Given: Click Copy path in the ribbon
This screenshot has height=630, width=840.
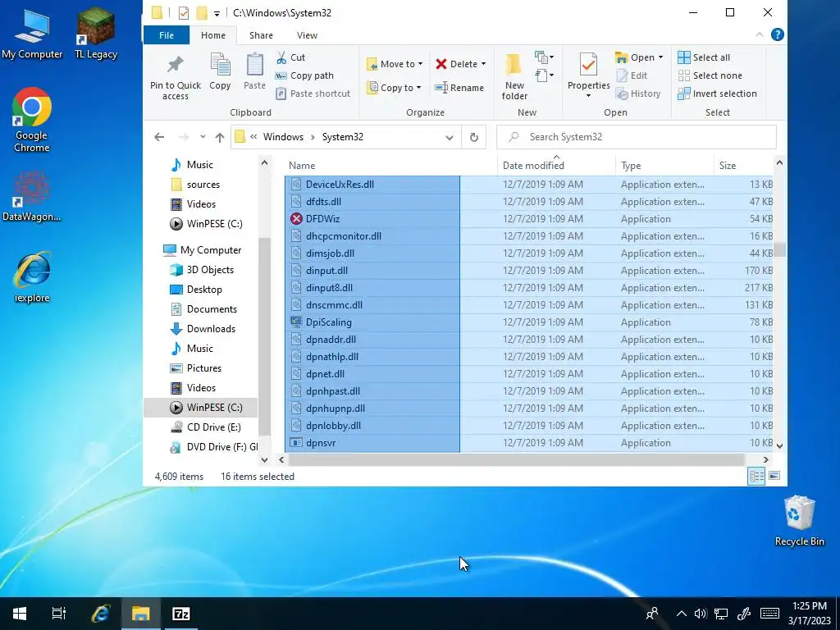Looking at the screenshot, I should (304, 75).
